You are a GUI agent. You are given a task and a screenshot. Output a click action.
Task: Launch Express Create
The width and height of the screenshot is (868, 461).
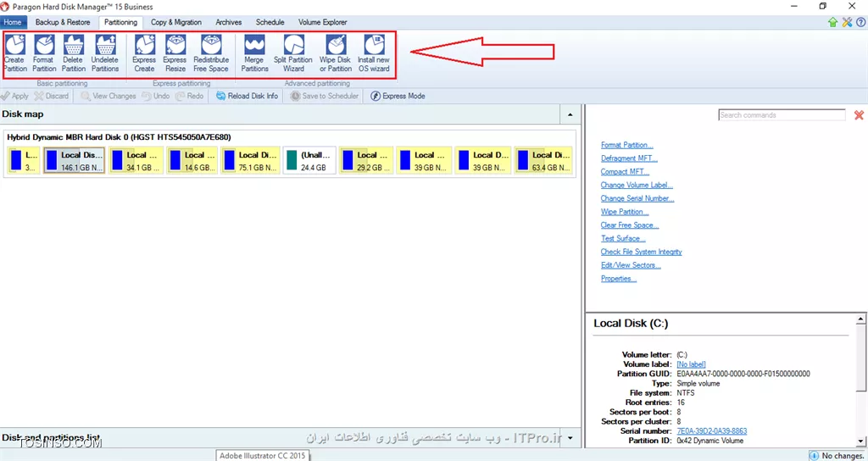click(x=144, y=53)
